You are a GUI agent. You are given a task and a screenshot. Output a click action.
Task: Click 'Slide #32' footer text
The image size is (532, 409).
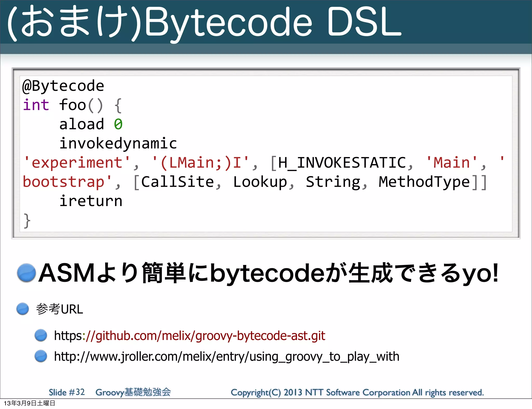67,392
